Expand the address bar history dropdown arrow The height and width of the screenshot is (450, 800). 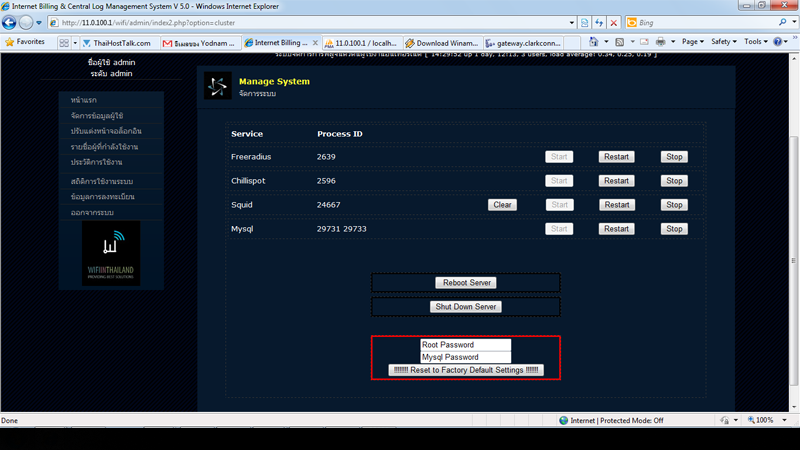coord(571,23)
